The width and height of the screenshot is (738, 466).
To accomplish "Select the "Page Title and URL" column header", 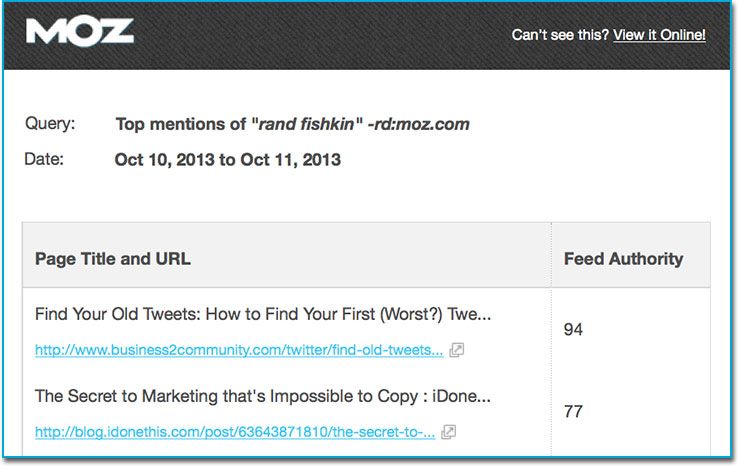I will tap(113, 259).
